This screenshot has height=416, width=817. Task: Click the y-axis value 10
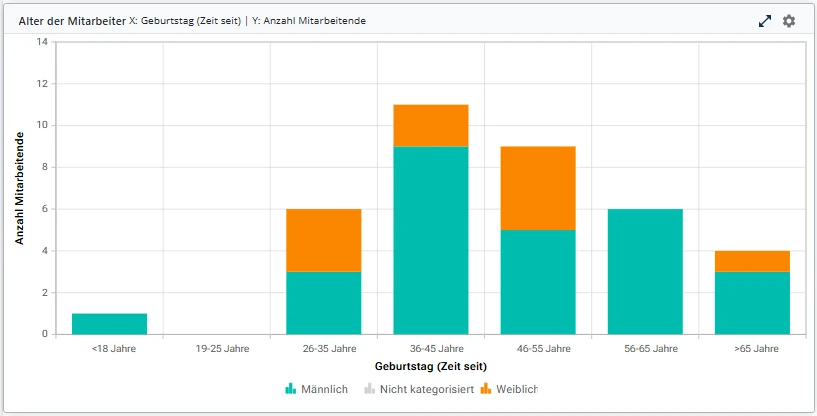[42, 125]
